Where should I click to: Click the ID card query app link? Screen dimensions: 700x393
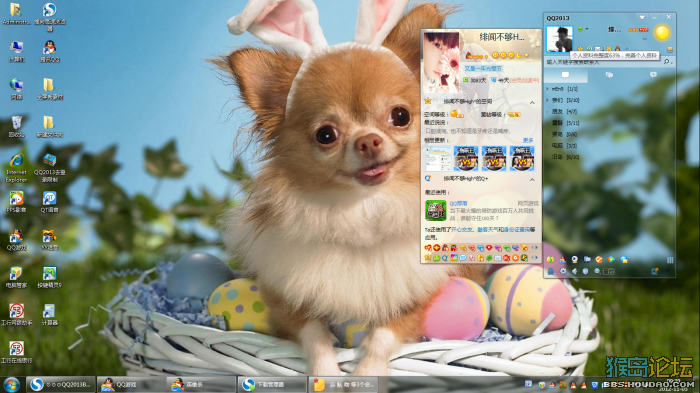(517, 230)
